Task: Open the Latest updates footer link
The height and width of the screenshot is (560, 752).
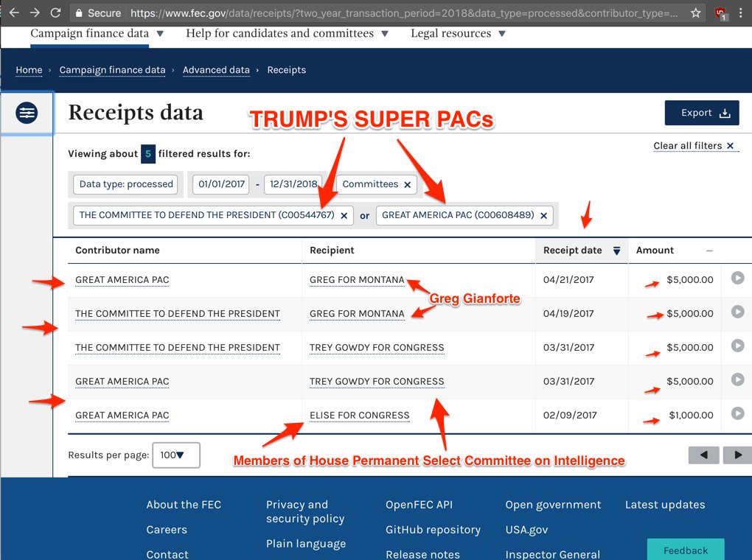Action: 665,505
